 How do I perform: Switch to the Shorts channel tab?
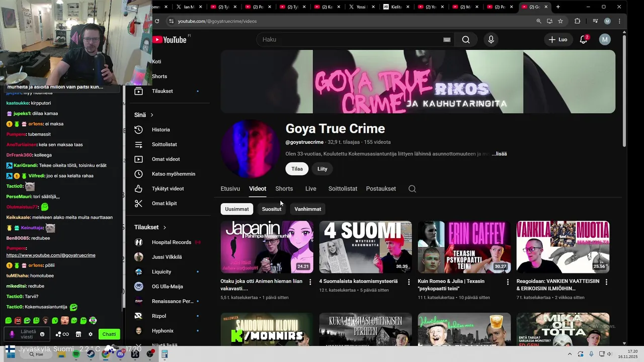coord(284,189)
